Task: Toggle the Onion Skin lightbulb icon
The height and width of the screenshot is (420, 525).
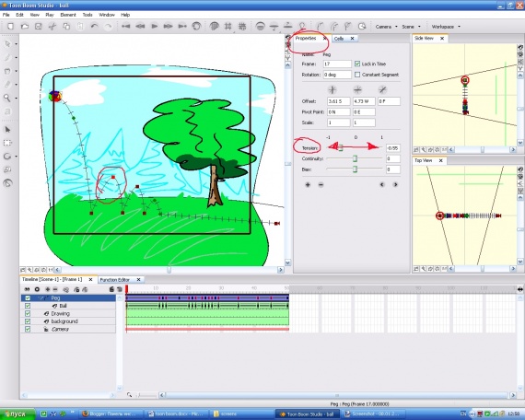Action: tap(302, 26)
